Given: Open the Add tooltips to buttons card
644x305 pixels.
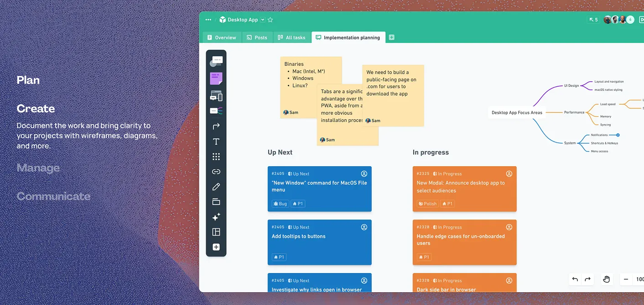Looking at the screenshot, I should click(x=320, y=242).
